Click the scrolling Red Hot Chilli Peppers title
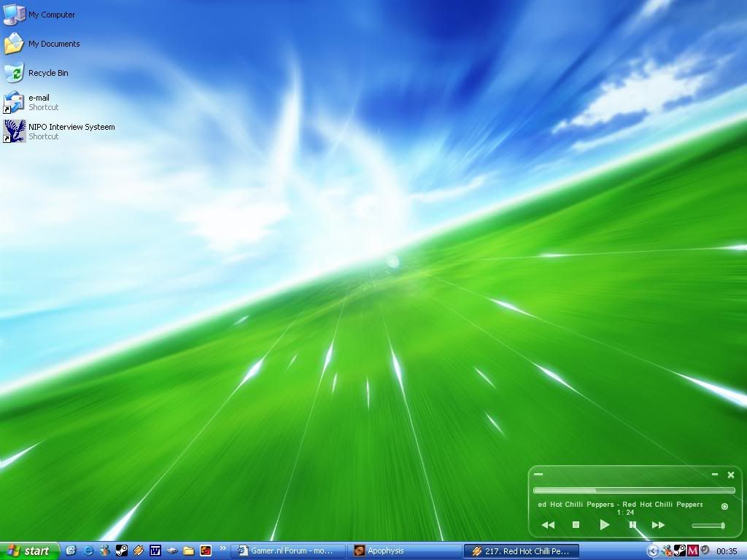Viewport: 747px width, 560px height. pyautogui.click(x=620, y=505)
